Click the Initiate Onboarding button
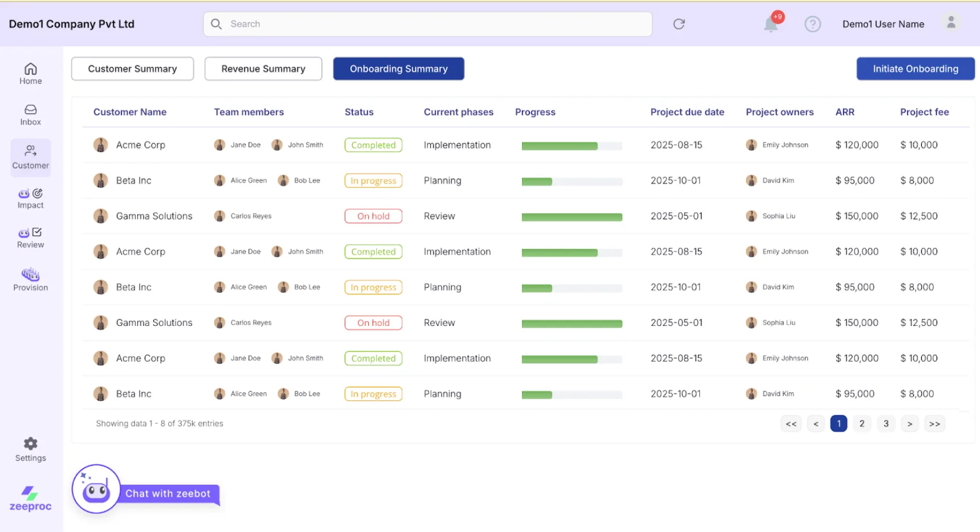The width and height of the screenshot is (980, 532). coord(915,68)
